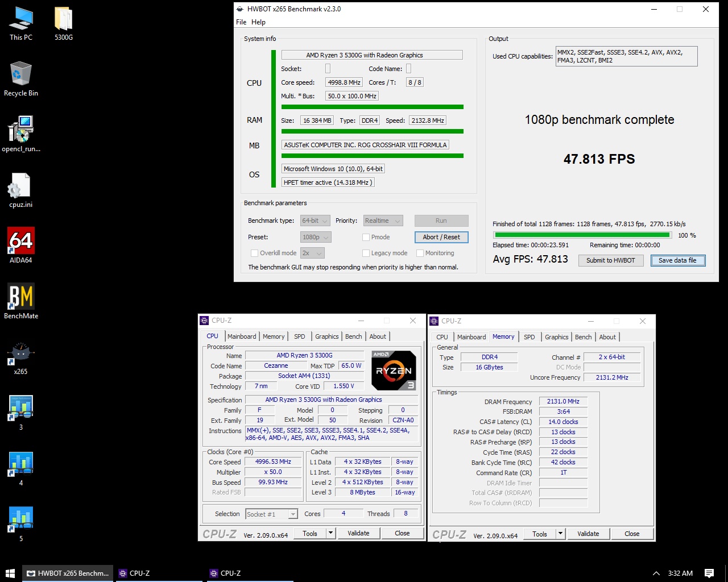Viewport: 728px width, 582px height.
Task: Click Submit to HWBOT button
Action: pyautogui.click(x=611, y=260)
